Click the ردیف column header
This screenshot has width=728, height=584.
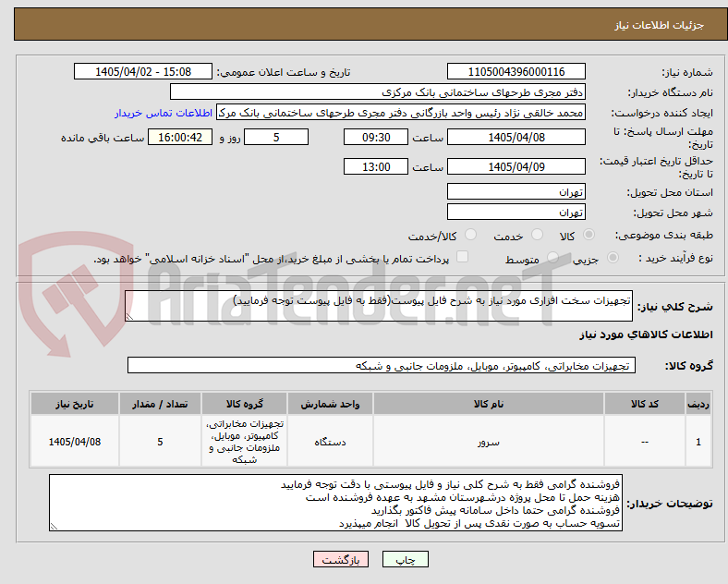(x=698, y=404)
